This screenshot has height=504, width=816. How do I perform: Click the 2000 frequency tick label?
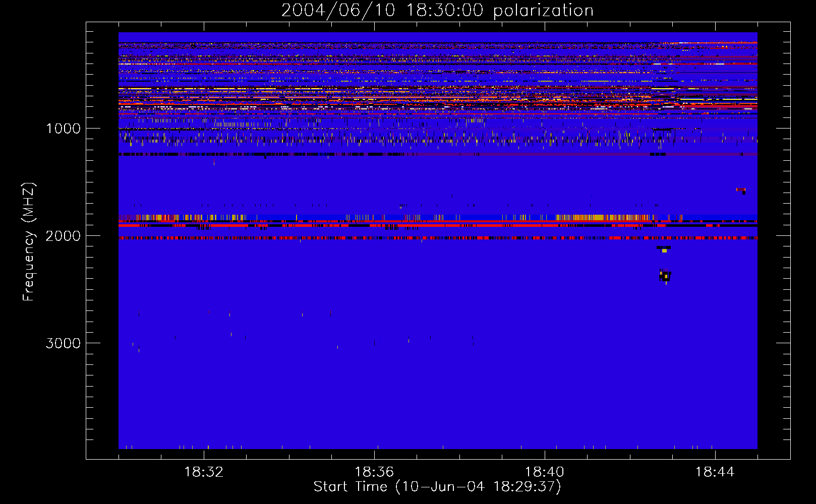pos(63,236)
